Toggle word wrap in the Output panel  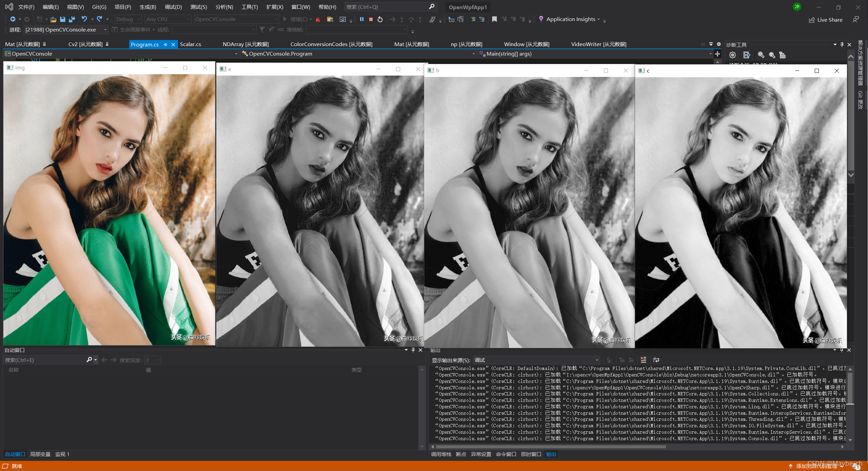pos(656,360)
